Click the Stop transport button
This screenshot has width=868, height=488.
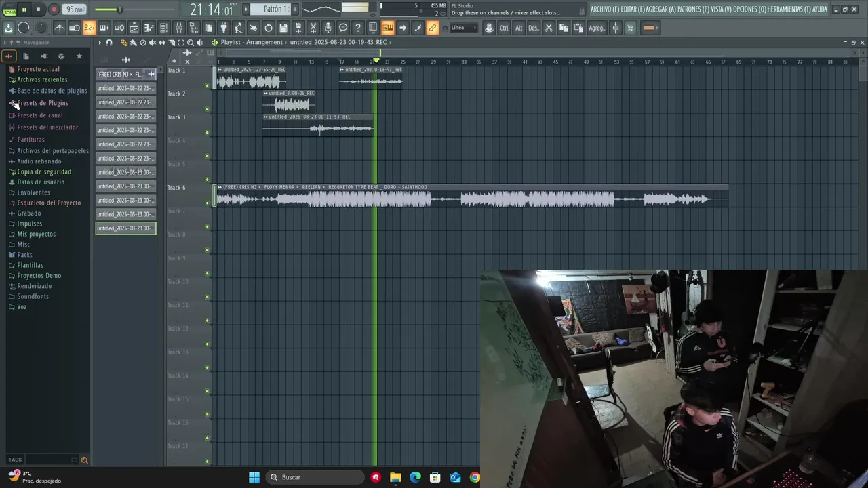point(38,9)
